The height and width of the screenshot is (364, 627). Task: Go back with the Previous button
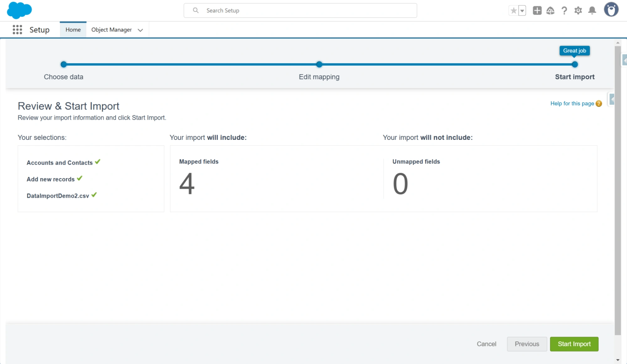coord(527,344)
